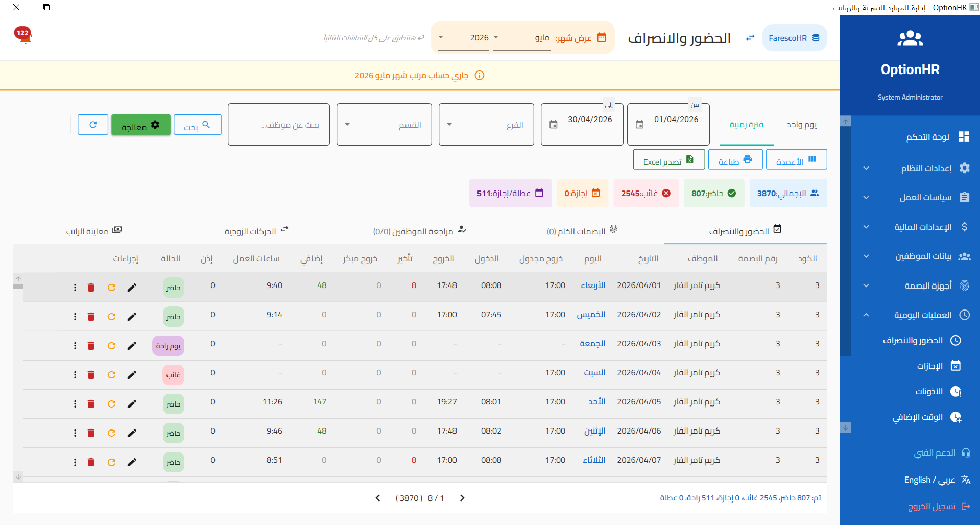This screenshot has width=980, height=525.
Task: Delete the 2026/04/06 attendance row
Action: tap(91, 433)
